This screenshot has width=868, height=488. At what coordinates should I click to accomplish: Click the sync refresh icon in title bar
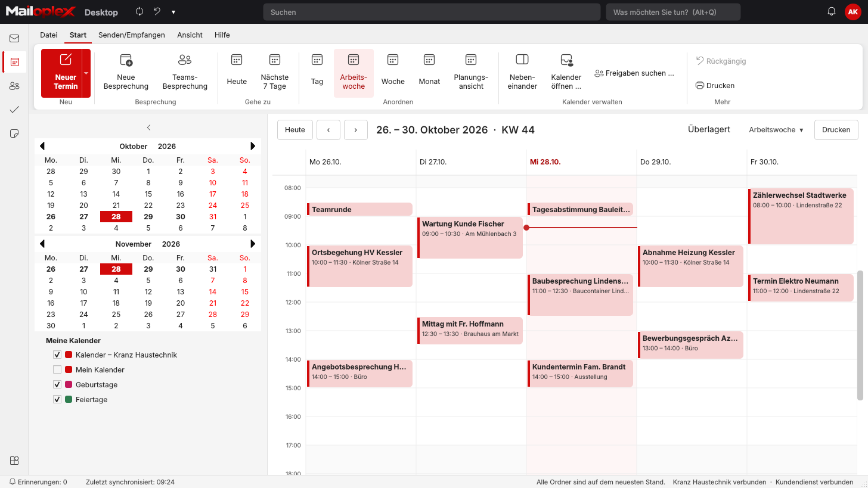click(139, 12)
